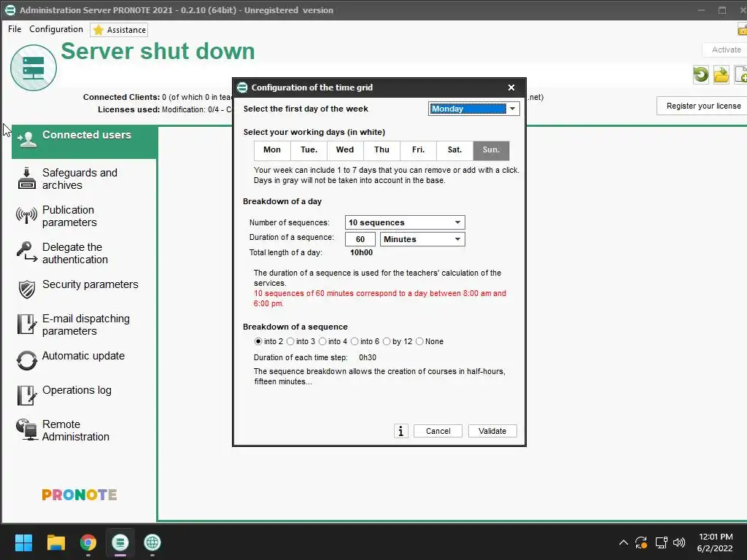Click the sync update tray icon
Viewport: 747px width, 560px height.
pyautogui.click(x=641, y=542)
